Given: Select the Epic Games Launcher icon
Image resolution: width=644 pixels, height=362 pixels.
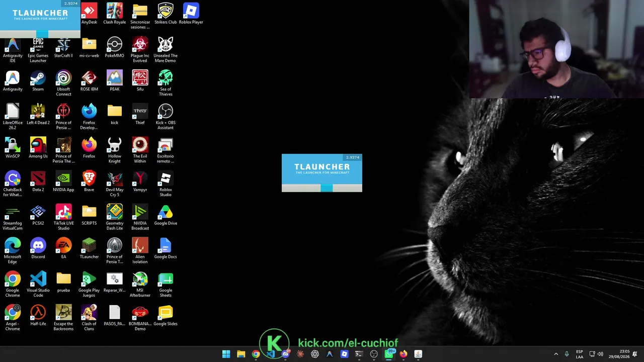Looking at the screenshot, I should click(38, 50).
